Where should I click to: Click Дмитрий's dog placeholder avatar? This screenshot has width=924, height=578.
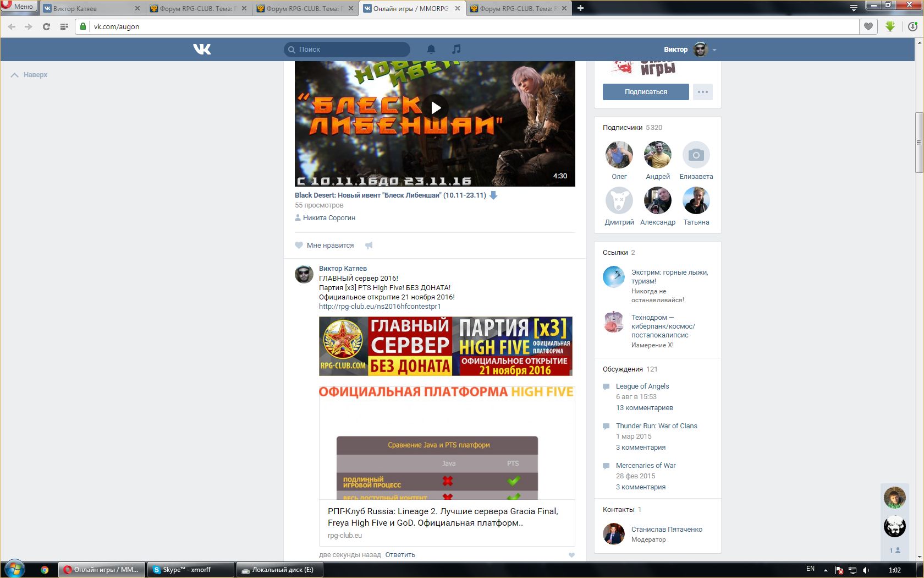619,200
